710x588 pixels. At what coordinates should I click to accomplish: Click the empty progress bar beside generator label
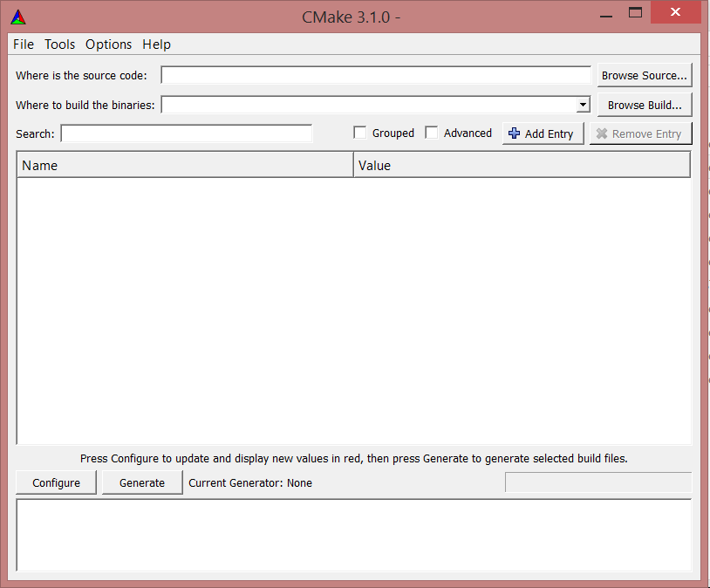pyautogui.click(x=598, y=482)
